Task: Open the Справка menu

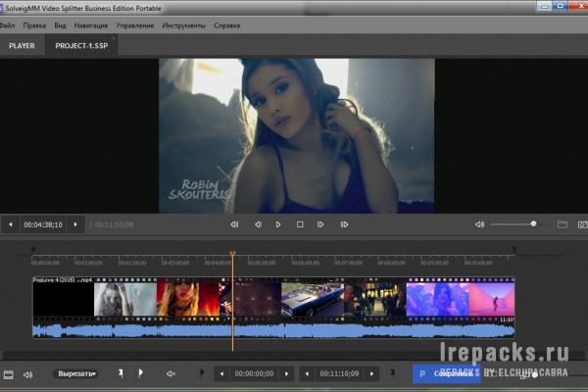Action: pyautogui.click(x=227, y=25)
